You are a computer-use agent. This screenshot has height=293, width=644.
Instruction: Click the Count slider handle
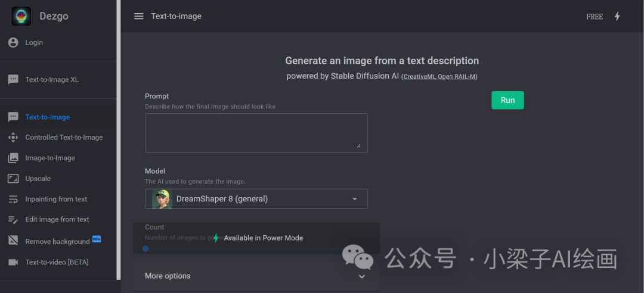[x=145, y=248]
